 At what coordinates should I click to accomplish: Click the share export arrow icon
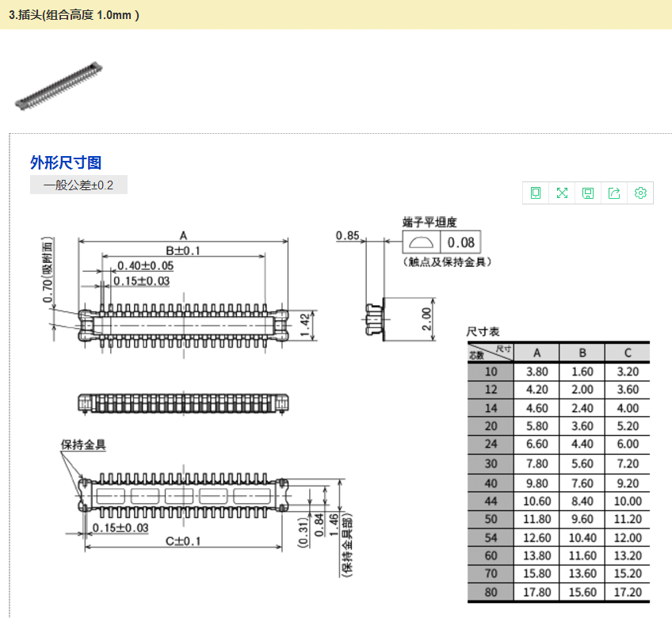[x=614, y=193]
